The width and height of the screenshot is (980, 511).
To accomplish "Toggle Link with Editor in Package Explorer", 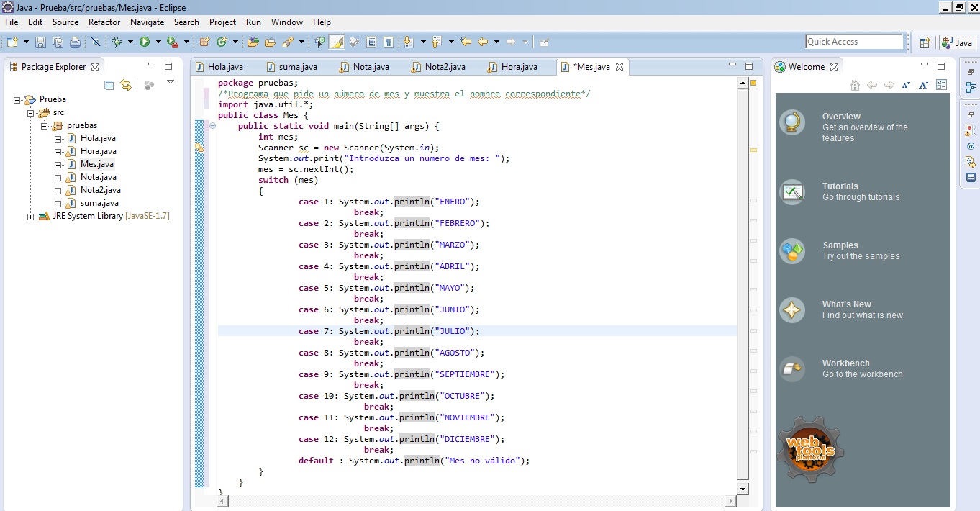I will [126, 84].
